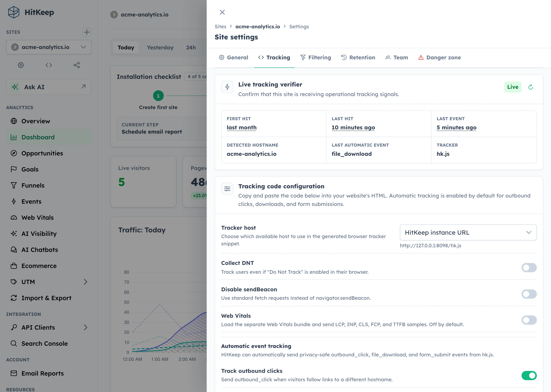The image size is (551, 392).
Task: Click the API Clients key icon
Action: point(14,327)
